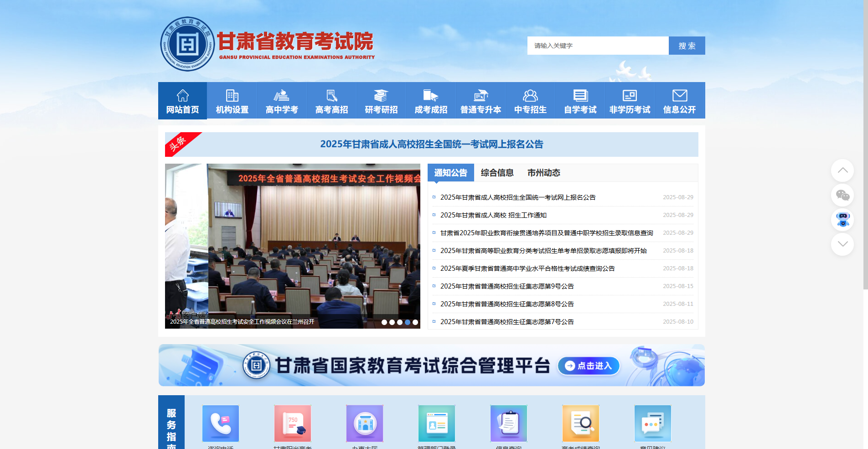Click the 信息查询 information query icon
The width and height of the screenshot is (868, 449).
pyautogui.click(x=508, y=423)
